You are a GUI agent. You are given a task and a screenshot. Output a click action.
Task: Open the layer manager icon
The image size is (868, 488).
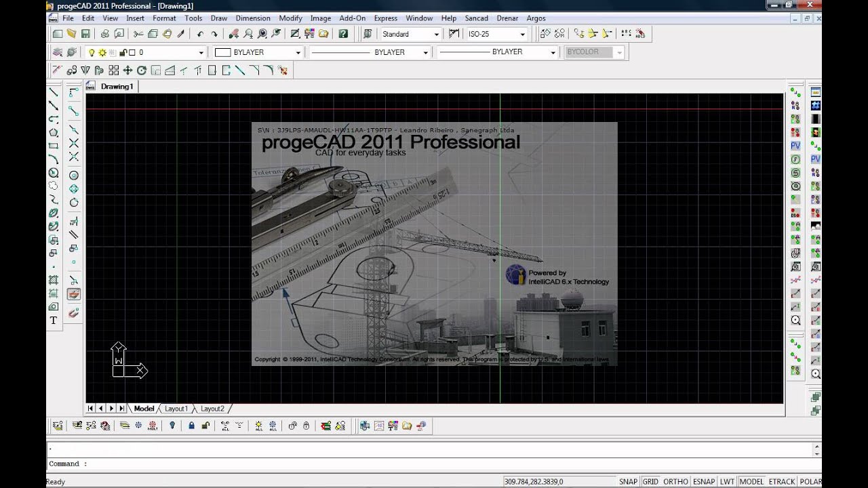(x=58, y=52)
